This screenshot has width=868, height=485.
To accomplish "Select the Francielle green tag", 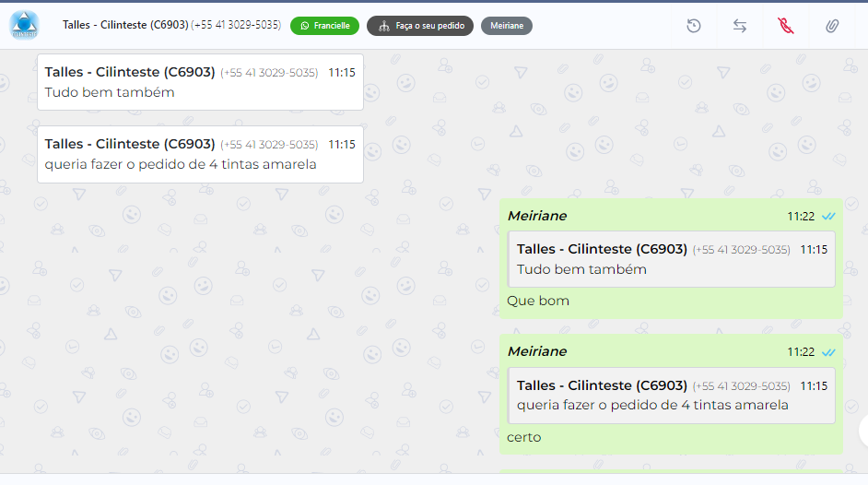I will 324,26.
